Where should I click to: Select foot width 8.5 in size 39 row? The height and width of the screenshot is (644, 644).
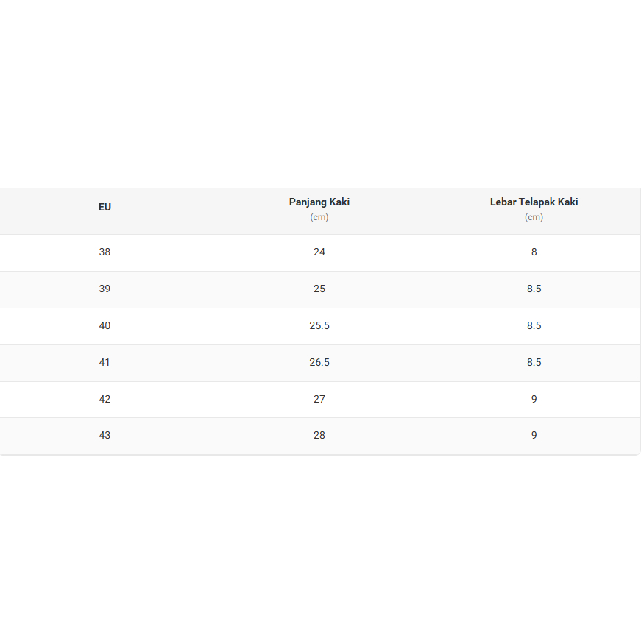pyautogui.click(x=534, y=289)
